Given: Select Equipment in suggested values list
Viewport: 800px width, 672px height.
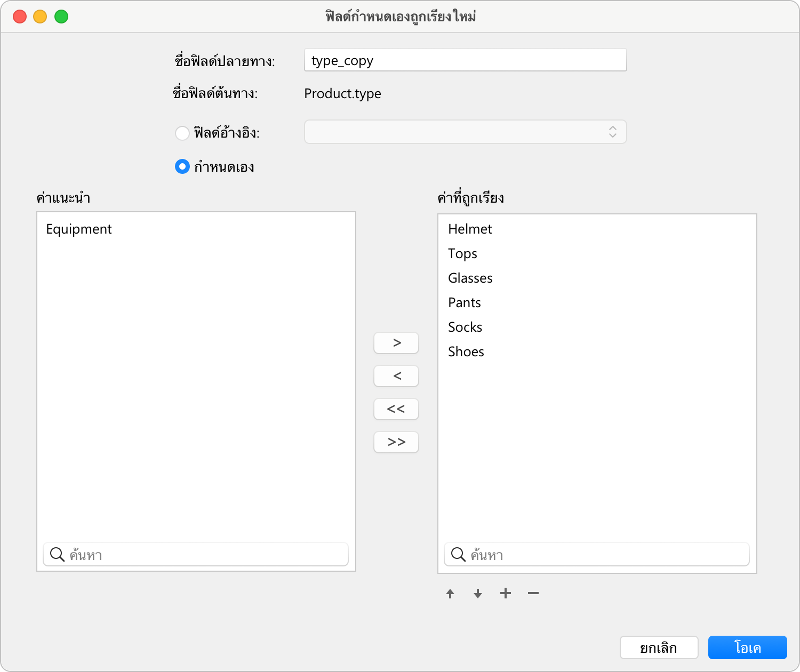Looking at the screenshot, I should [x=79, y=229].
